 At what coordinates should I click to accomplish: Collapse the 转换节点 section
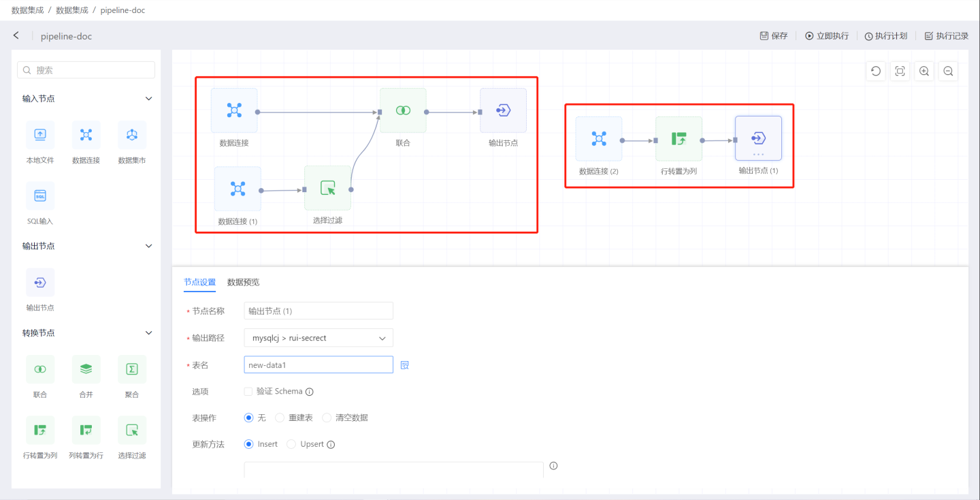pyautogui.click(x=149, y=333)
